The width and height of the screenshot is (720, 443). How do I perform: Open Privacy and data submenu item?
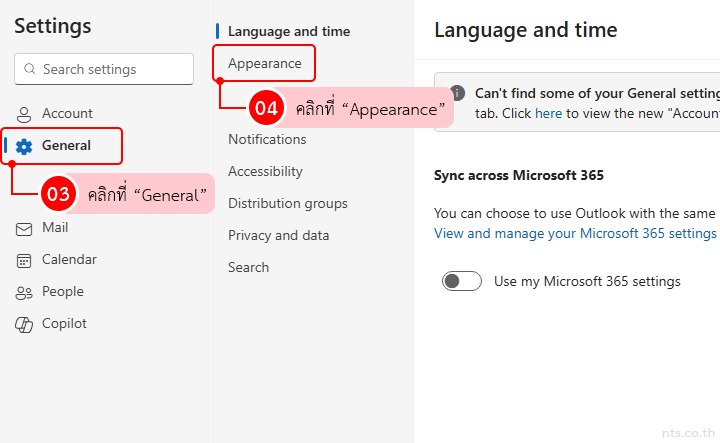point(279,236)
